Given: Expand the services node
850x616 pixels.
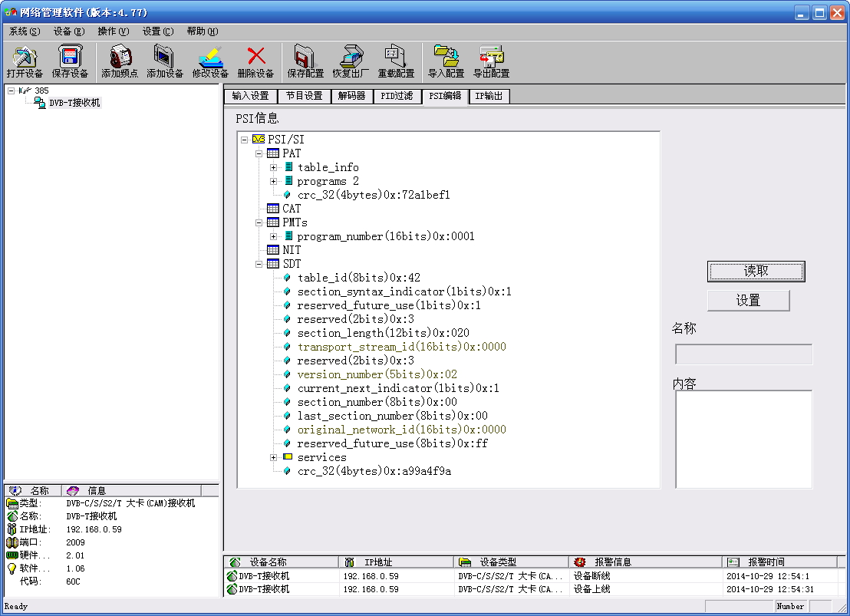Looking at the screenshot, I should [274, 458].
